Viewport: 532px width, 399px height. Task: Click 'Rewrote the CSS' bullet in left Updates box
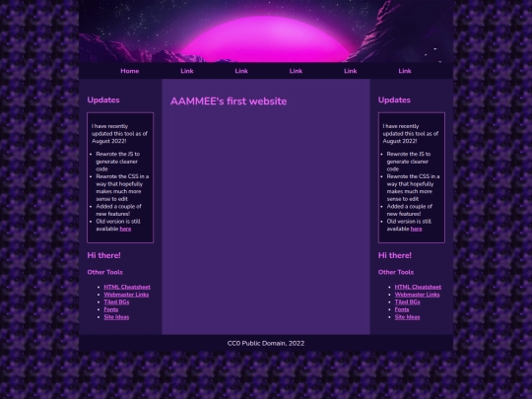(x=122, y=187)
